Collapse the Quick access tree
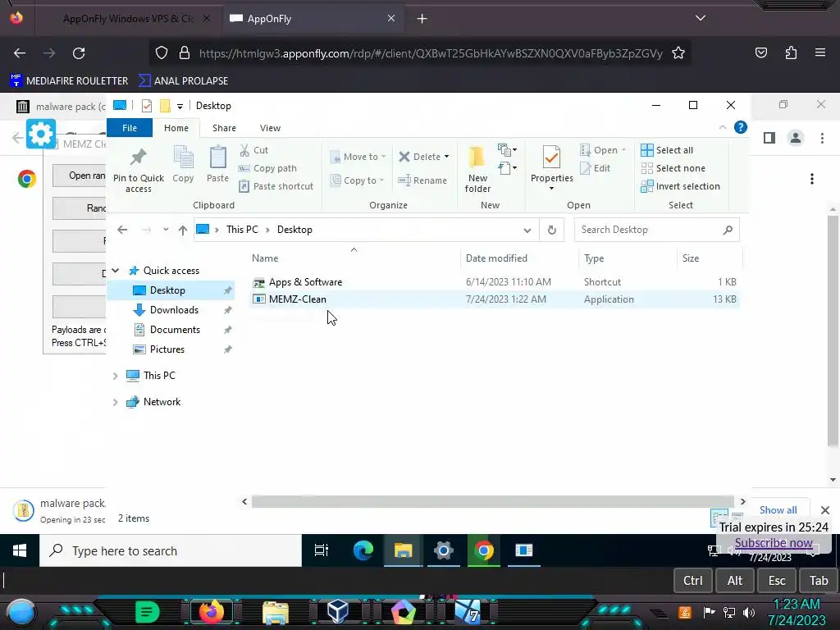Screen dimensions: 840x630 (115, 271)
